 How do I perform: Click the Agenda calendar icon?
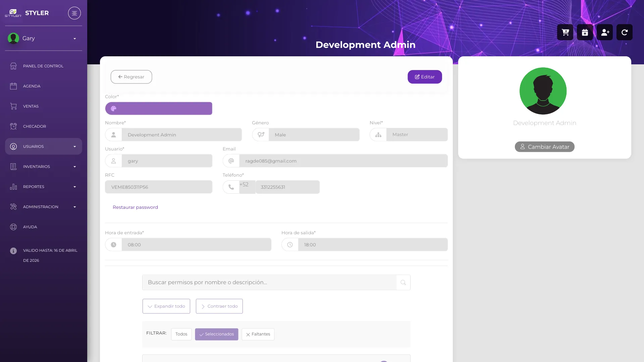pos(13,86)
